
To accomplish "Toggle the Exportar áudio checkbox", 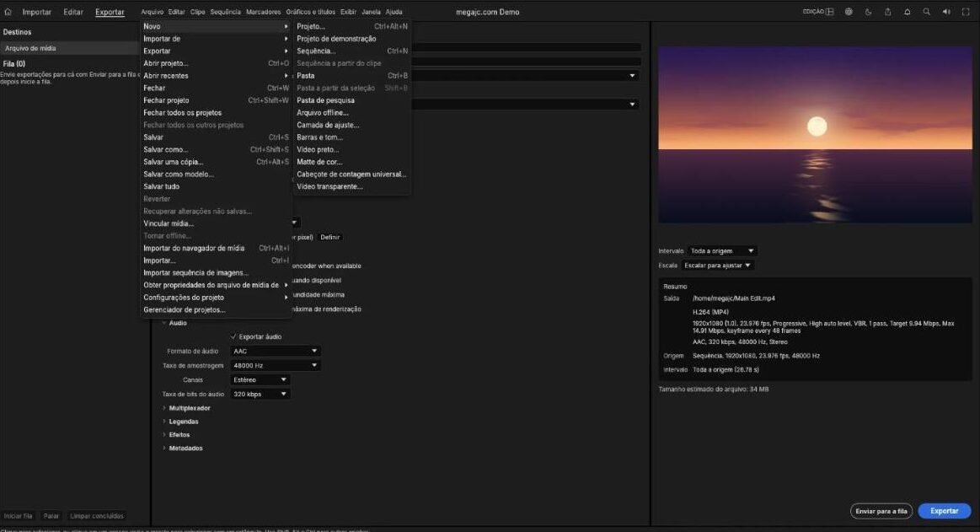I will pyautogui.click(x=233, y=337).
